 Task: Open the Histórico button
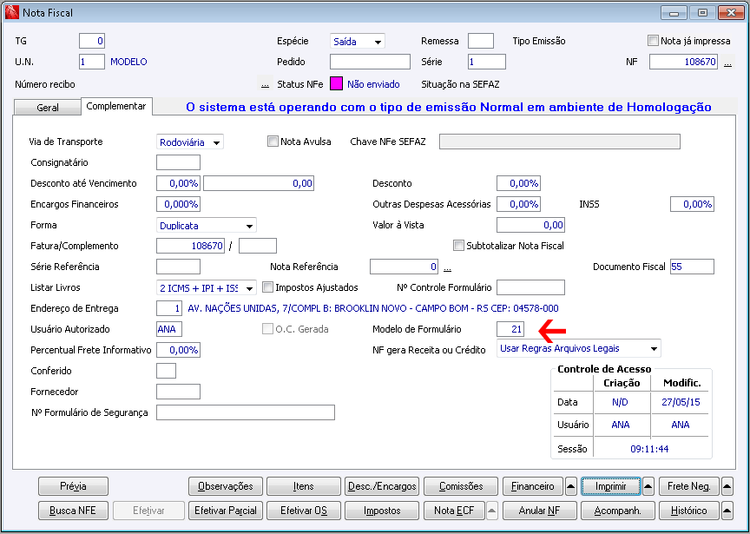[689, 511]
